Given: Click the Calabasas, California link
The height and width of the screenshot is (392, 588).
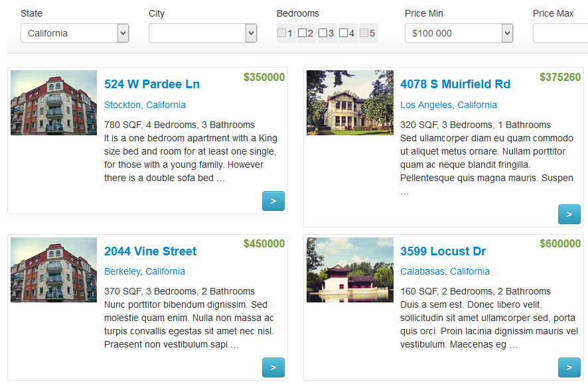Looking at the screenshot, I should [445, 272].
